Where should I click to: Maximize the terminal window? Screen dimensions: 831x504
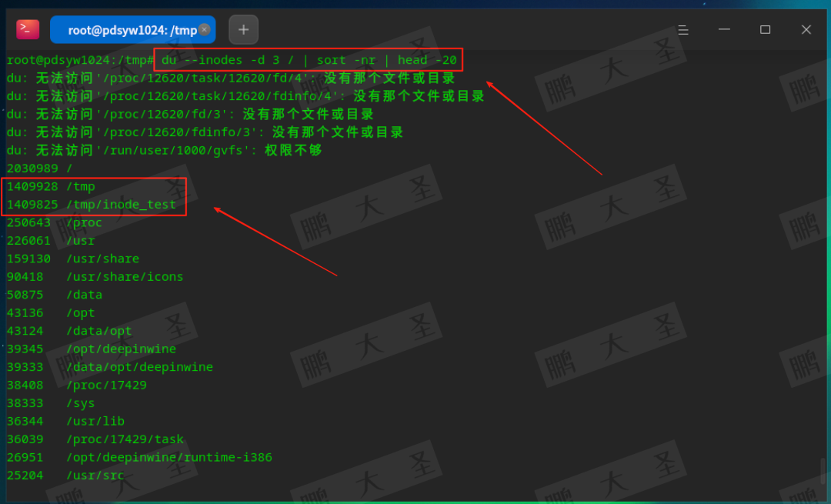pos(765,30)
